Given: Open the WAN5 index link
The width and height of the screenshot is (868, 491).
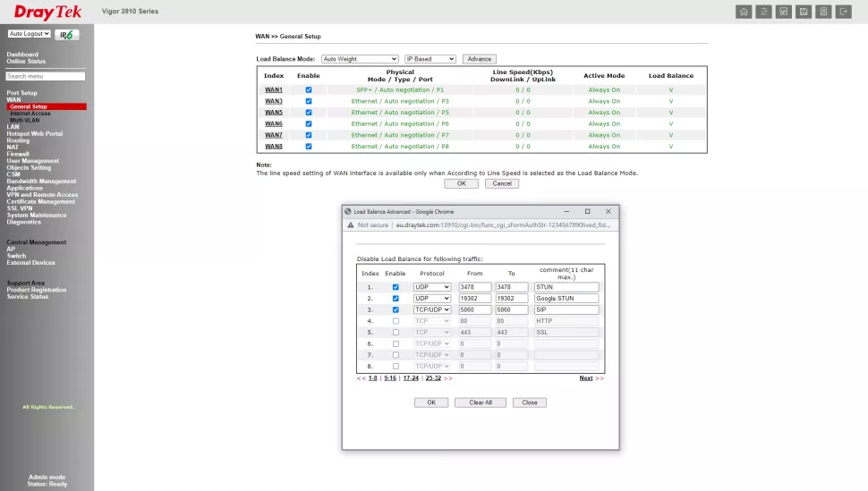Looking at the screenshot, I should [274, 113].
